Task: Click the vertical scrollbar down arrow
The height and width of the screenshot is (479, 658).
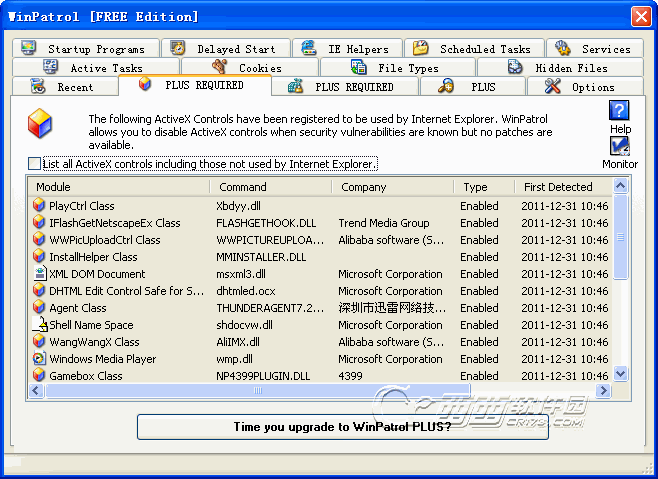Action: click(x=620, y=373)
